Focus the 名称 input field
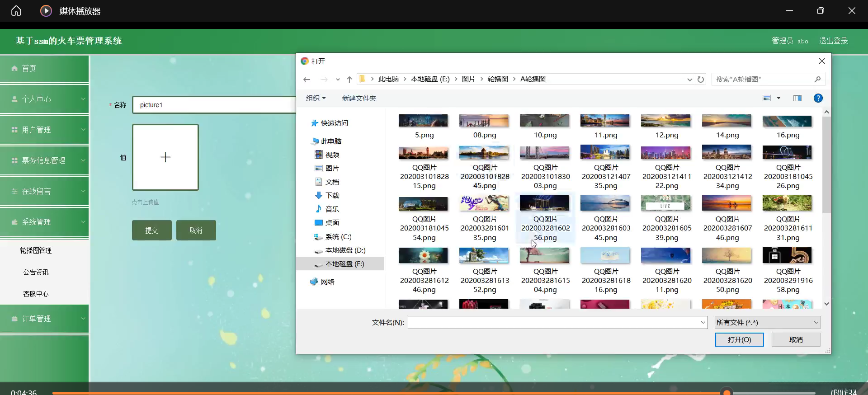The image size is (868, 395). pos(214,105)
